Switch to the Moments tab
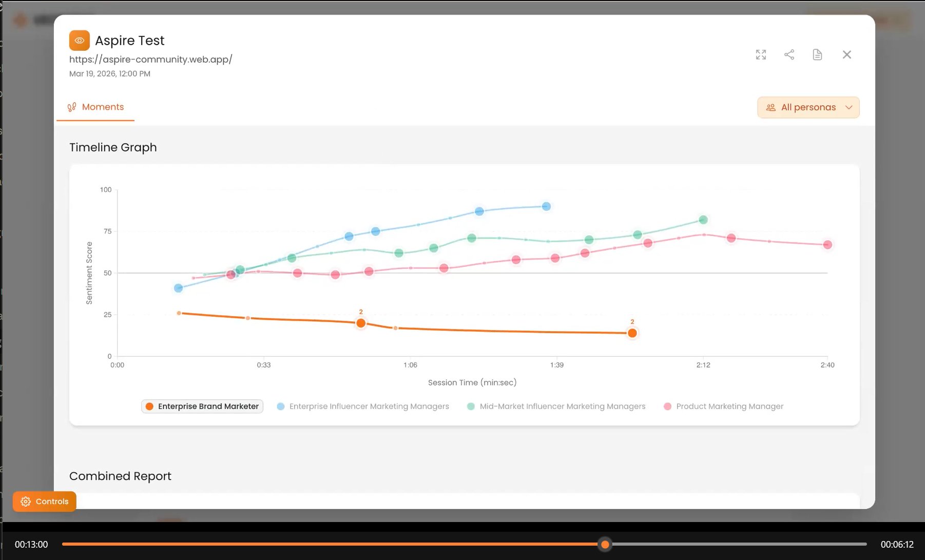 95,107
